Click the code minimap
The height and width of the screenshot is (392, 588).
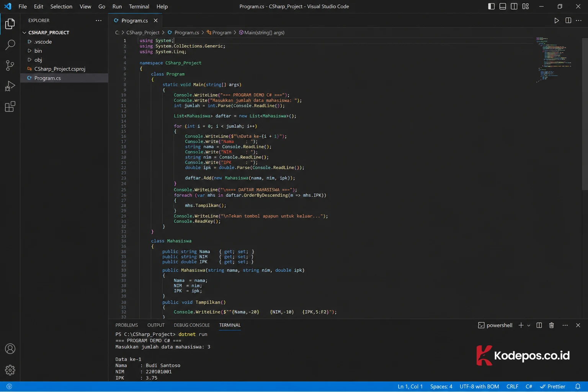pos(554,60)
